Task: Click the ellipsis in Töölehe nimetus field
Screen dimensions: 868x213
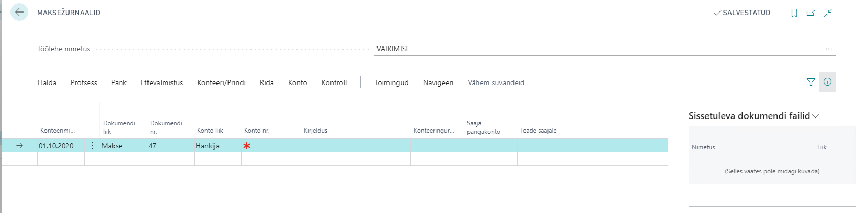Action: click(829, 49)
